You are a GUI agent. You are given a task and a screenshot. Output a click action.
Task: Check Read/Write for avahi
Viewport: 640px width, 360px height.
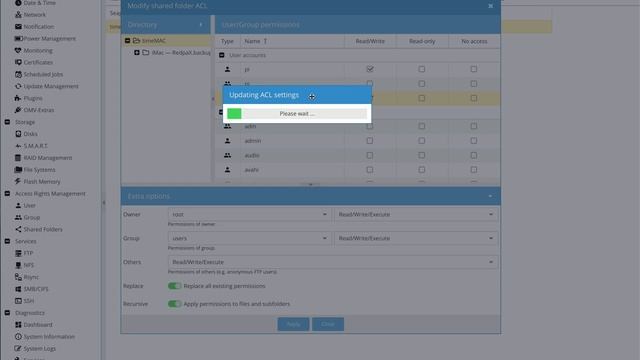click(x=369, y=169)
